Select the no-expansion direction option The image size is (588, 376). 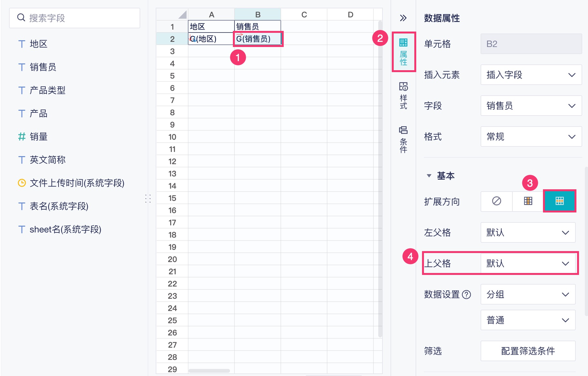pos(496,201)
